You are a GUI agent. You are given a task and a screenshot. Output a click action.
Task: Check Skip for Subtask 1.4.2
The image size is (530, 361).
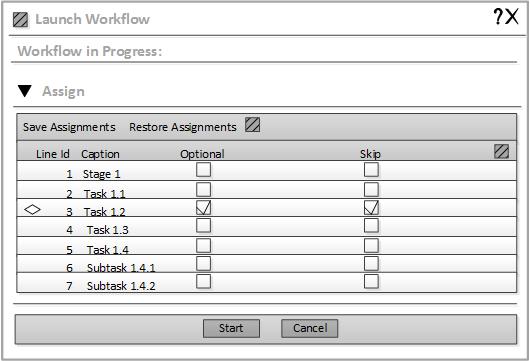click(371, 281)
